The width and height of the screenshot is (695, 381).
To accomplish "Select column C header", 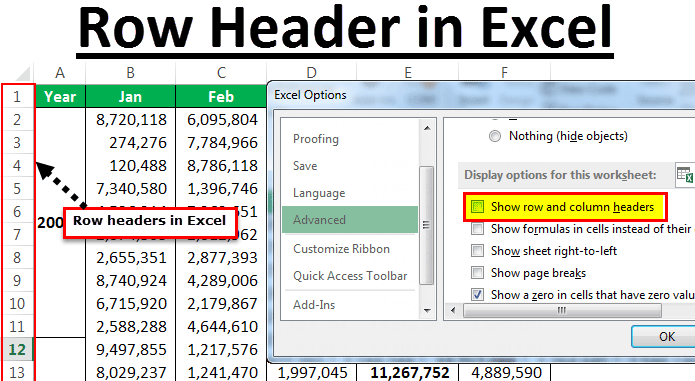I will click(x=221, y=73).
